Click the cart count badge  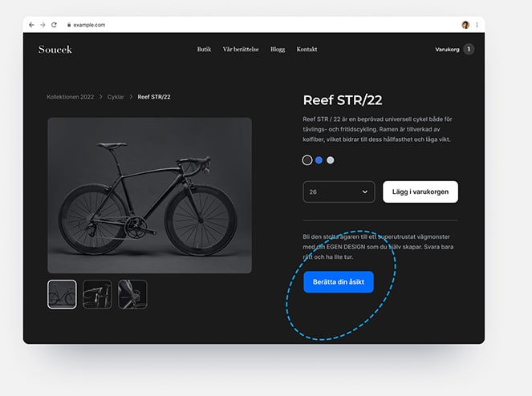tap(469, 49)
